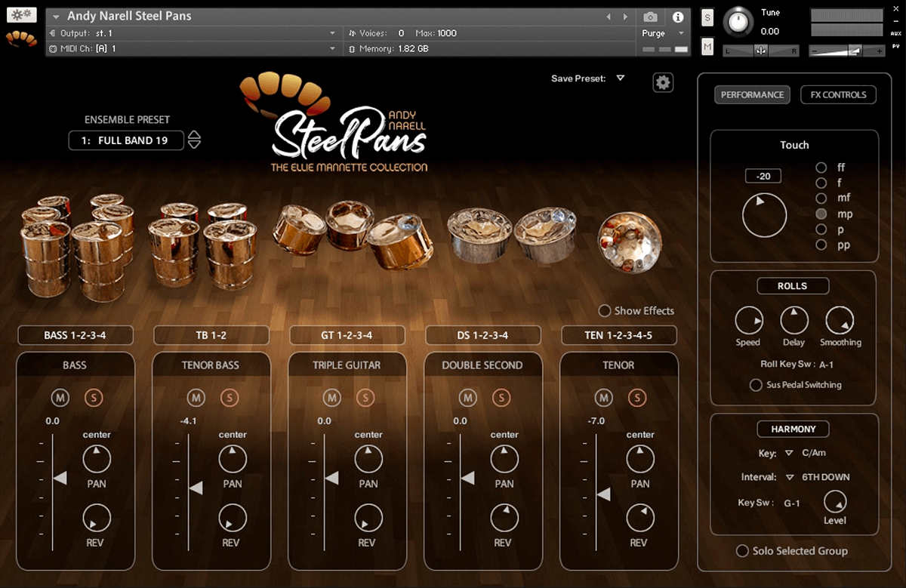This screenshot has height=588, width=906.
Task: Mute the Bass channel
Action: [60, 398]
